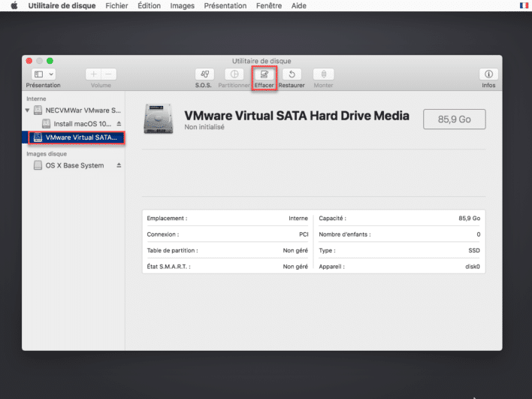532x399 pixels.
Task: Click the "Nombre d'enfants :" label
Action: coord(345,234)
